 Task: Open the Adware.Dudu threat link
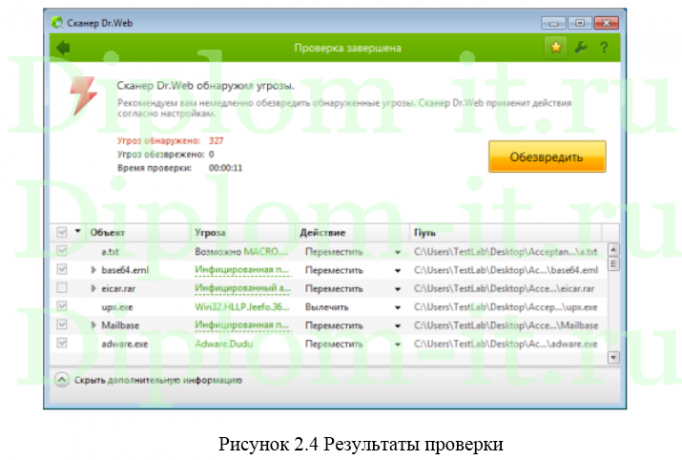click(x=224, y=344)
